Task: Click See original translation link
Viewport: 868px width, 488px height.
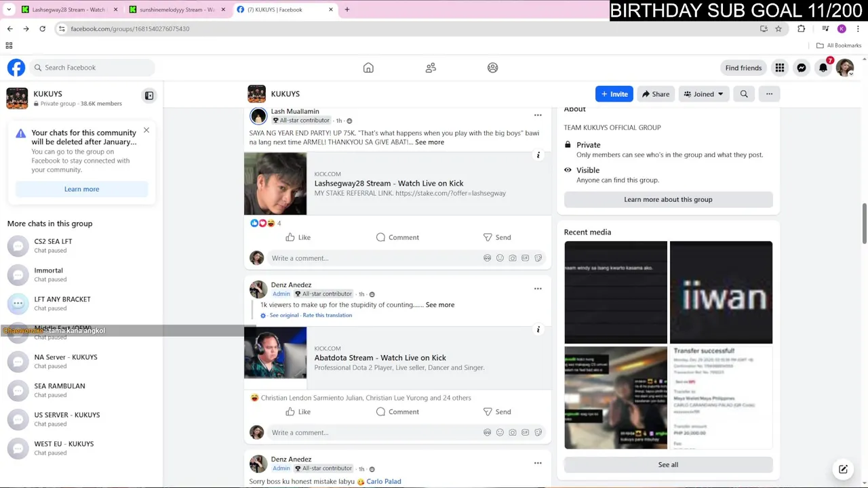Action: (x=284, y=315)
